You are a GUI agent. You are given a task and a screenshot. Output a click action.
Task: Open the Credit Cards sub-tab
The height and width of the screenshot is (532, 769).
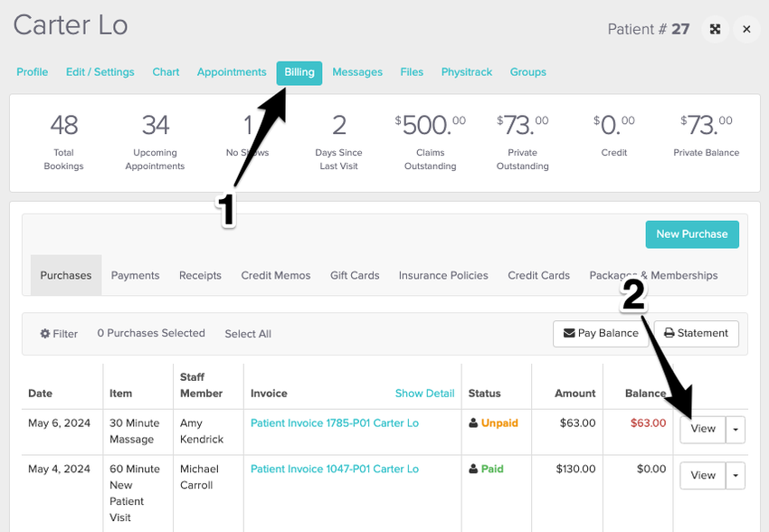[538, 276]
